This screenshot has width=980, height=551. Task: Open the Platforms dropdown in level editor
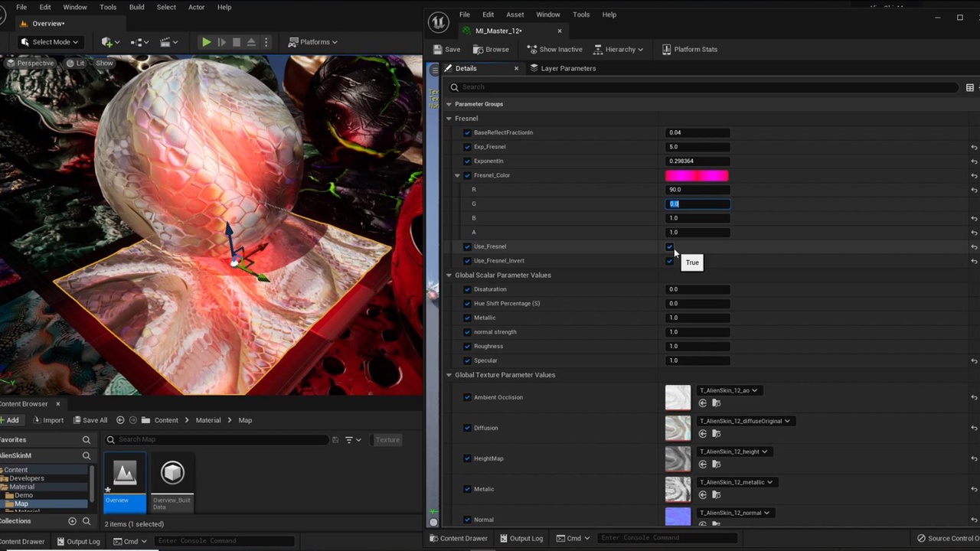pyautogui.click(x=313, y=42)
